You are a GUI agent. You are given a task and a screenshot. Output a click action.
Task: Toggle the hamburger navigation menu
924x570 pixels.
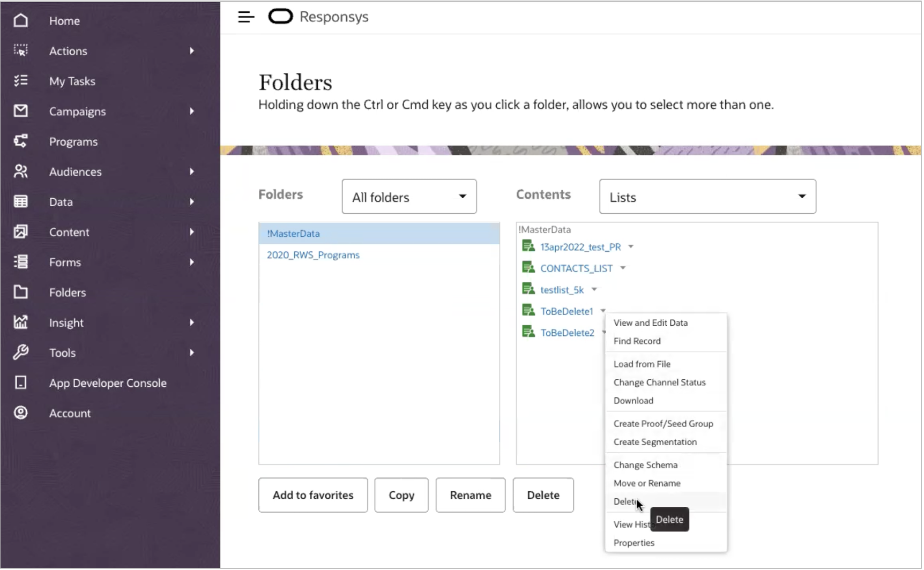pyautogui.click(x=246, y=17)
